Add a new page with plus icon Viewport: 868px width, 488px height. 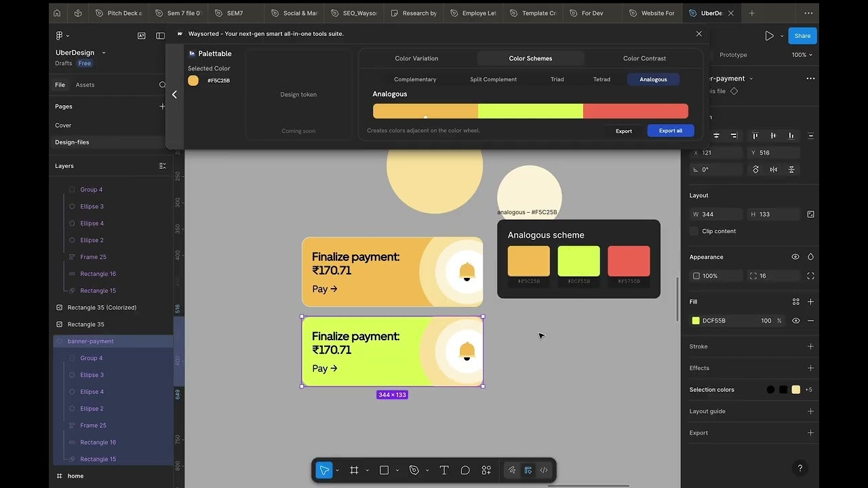(162, 106)
